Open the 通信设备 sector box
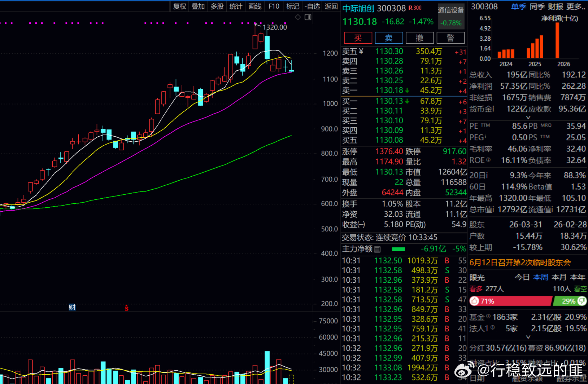Viewport: 588px width, 384px height. click(x=451, y=16)
